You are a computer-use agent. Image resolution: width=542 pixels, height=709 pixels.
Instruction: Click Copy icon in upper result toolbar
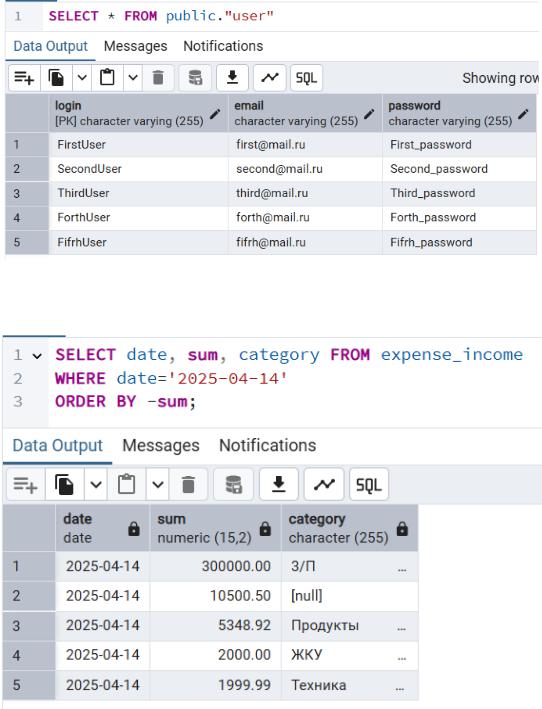[x=56, y=78]
